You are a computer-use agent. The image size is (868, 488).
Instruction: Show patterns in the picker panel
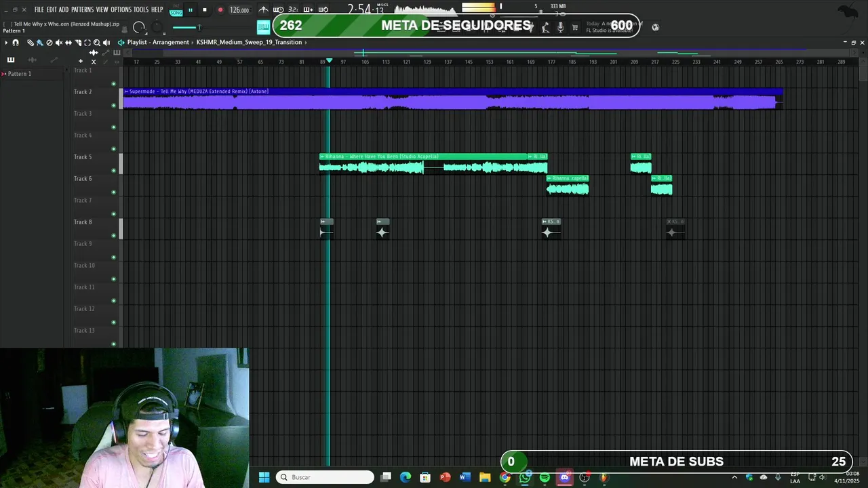click(11, 60)
